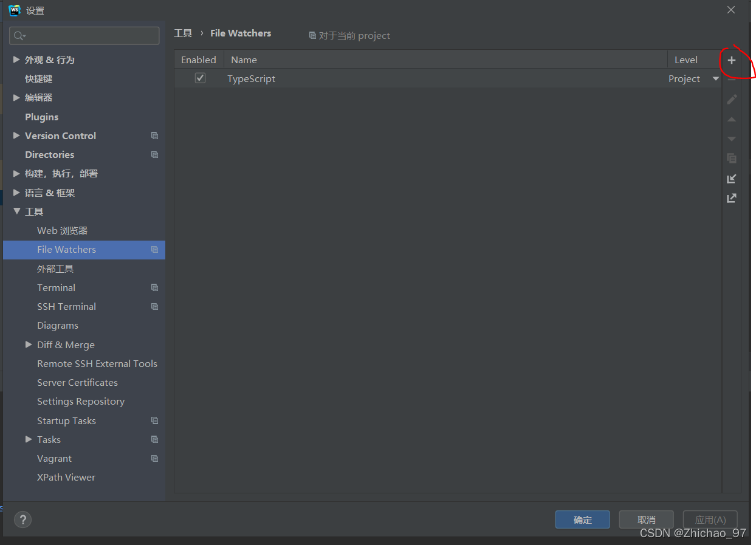Open the help question mark icon
This screenshot has height=545, width=756.
coord(22,519)
